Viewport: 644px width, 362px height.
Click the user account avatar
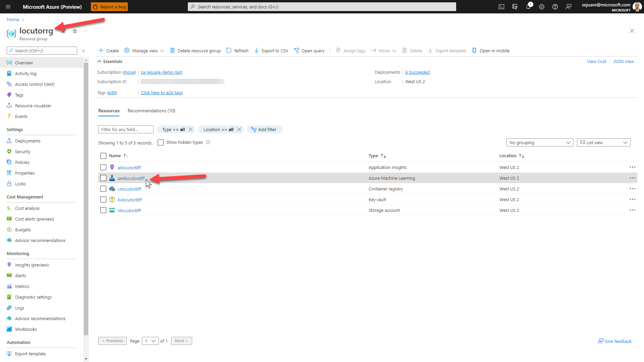[637, 7]
